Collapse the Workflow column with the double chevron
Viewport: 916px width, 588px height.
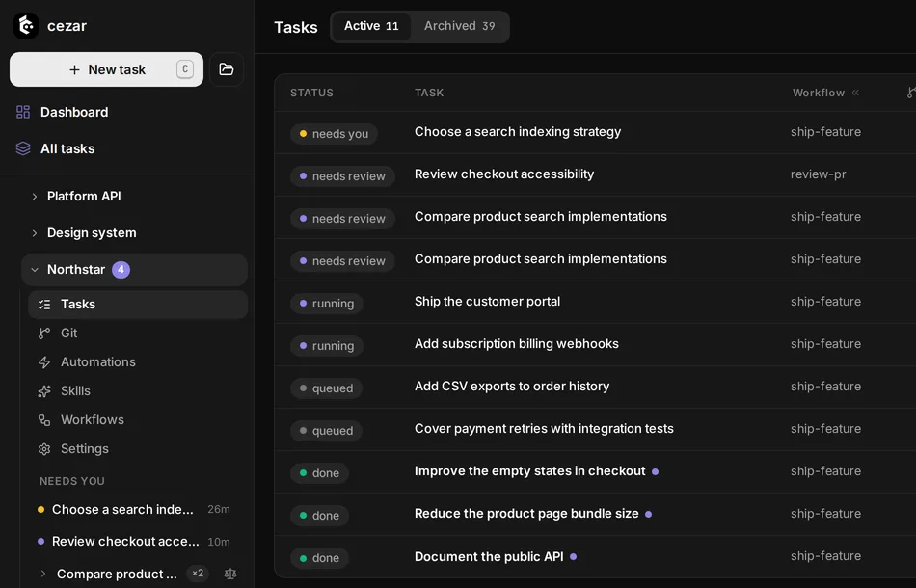point(855,93)
